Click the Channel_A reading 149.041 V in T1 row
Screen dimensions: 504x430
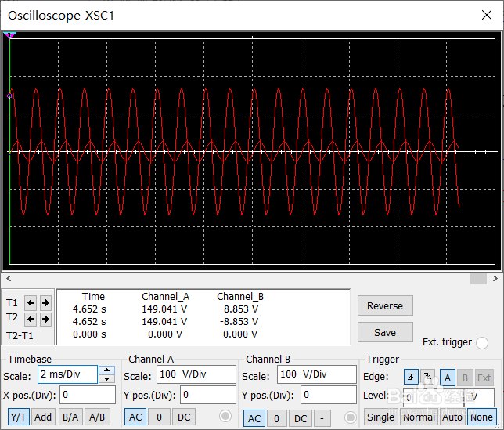[x=164, y=309]
